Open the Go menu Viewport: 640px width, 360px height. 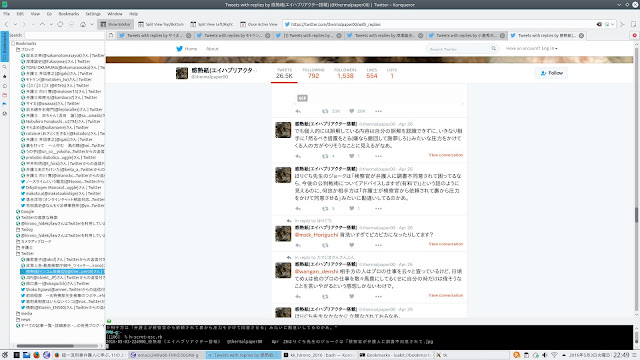49,13
